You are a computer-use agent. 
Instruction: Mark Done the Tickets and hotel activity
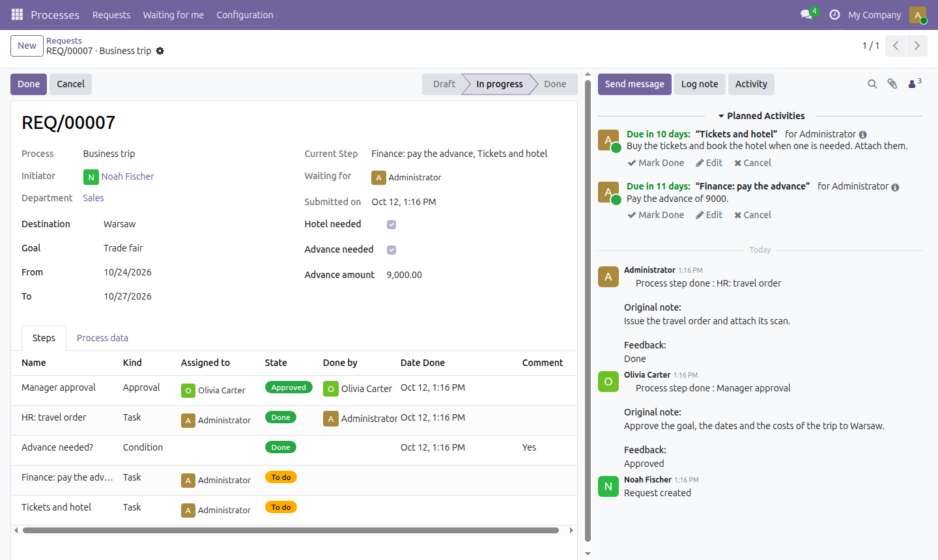pos(656,163)
